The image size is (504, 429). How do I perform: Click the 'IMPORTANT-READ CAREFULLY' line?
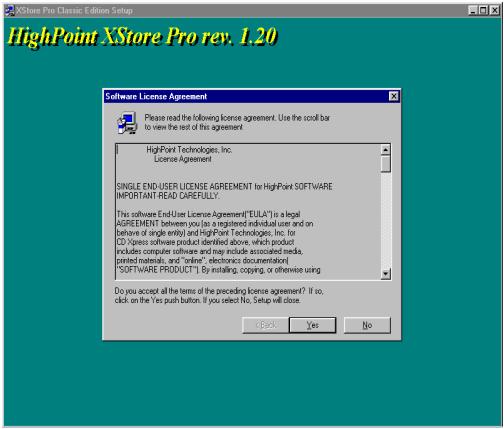[x=168, y=196]
